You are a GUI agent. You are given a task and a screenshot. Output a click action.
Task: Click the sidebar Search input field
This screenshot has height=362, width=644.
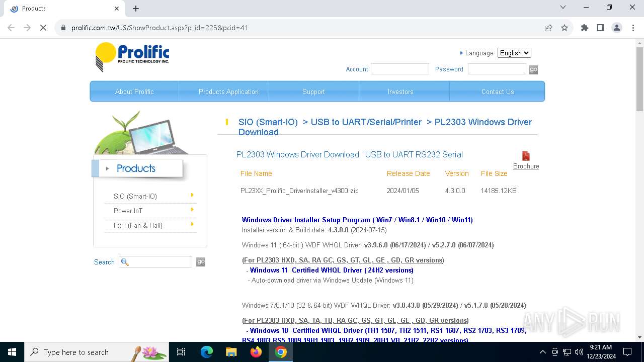click(155, 261)
